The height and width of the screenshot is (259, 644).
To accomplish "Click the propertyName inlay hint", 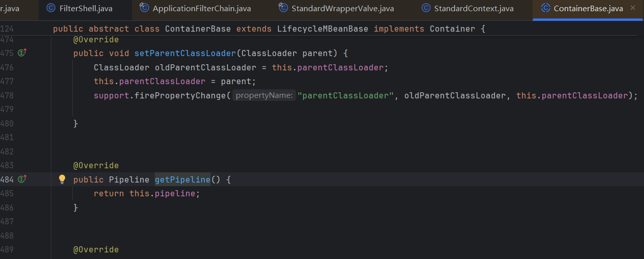I will [264, 95].
